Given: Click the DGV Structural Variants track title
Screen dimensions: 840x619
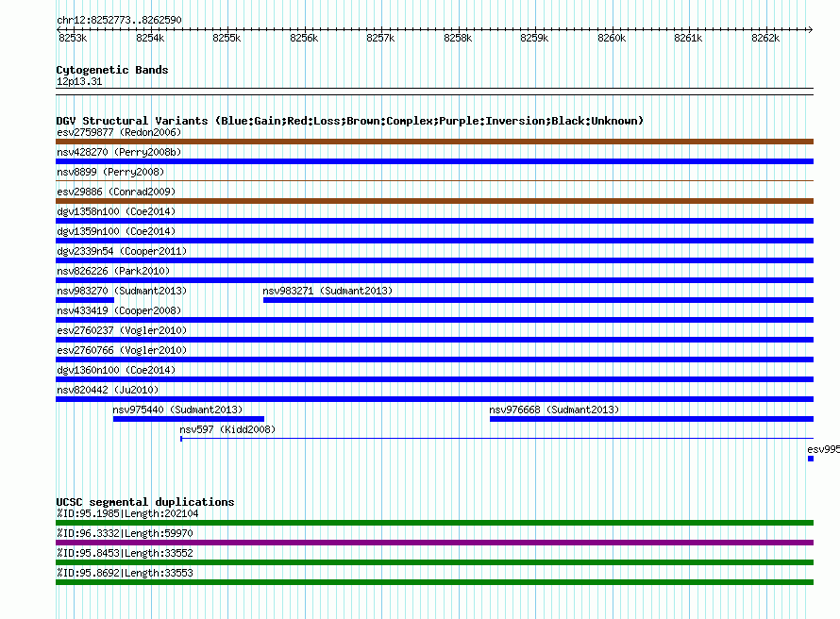Looking at the screenshot, I should click(x=350, y=121).
